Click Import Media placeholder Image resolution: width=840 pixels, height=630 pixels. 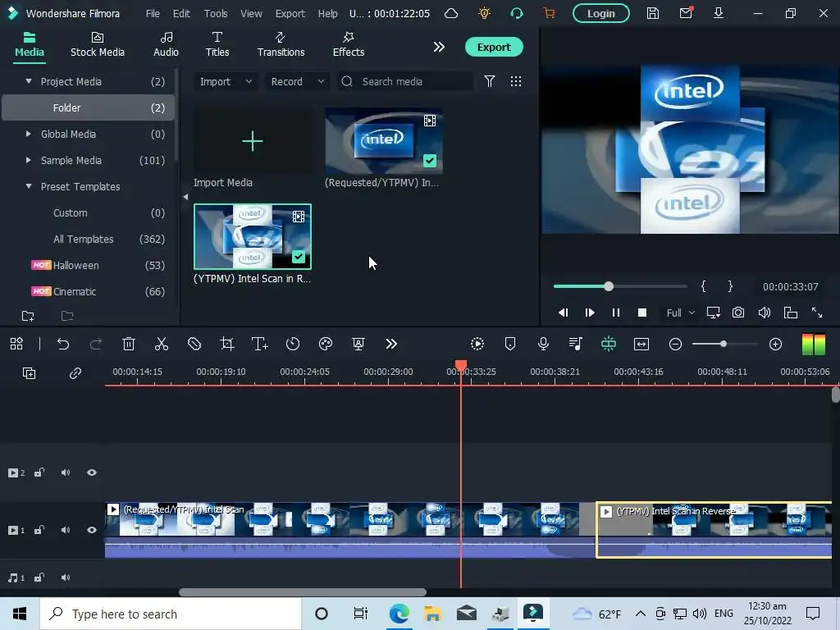click(253, 141)
